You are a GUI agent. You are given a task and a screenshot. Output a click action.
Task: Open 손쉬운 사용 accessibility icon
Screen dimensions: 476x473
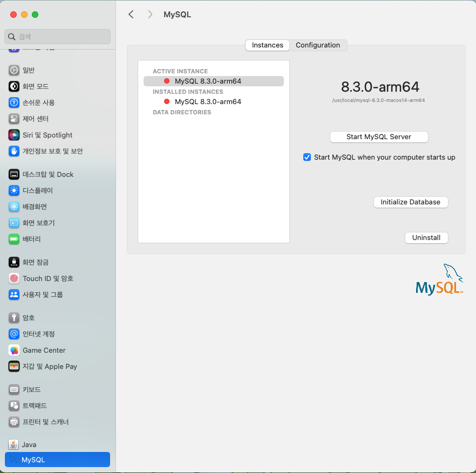[x=13, y=102]
